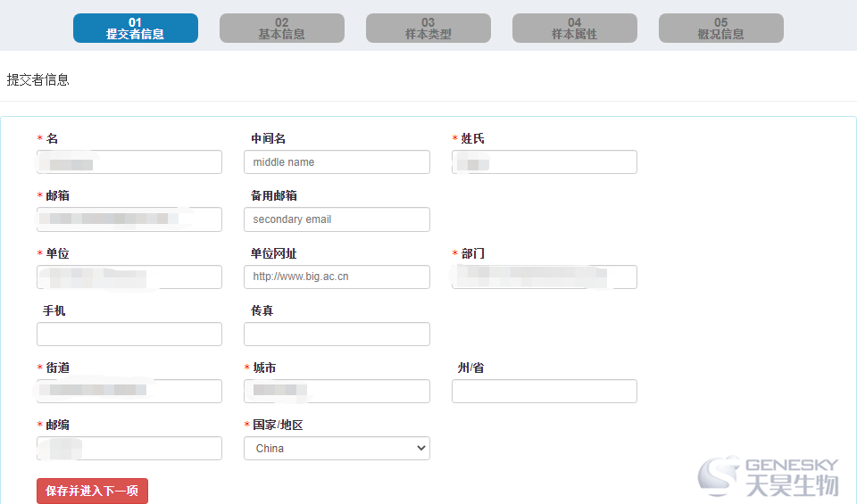Click the 州/省 province field
Viewport: 857px width, 504px height.
tap(545, 392)
